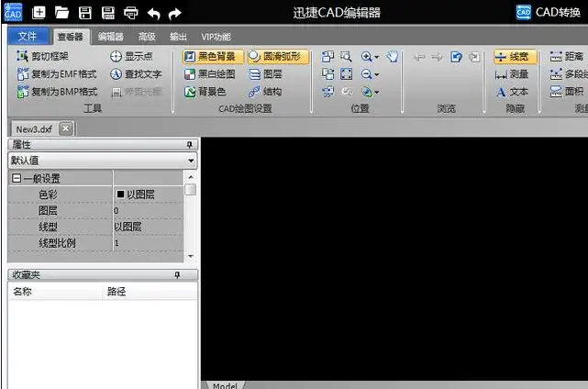Toggle 测量 visibility in 隐藏 group
Image resolution: width=588 pixels, height=389 pixels.
[512, 74]
